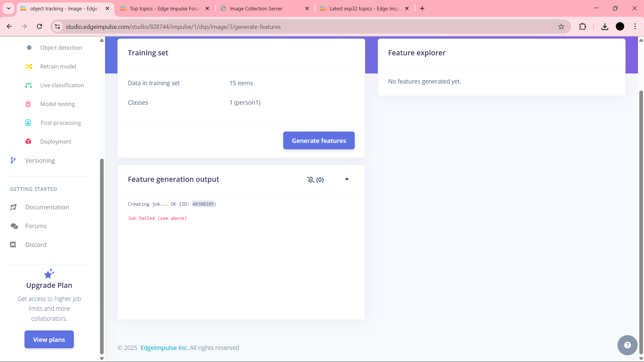Switch to Top topics Edge Impulse Forum tab
This screenshot has width=644, height=362.
click(x=164, y=8)
